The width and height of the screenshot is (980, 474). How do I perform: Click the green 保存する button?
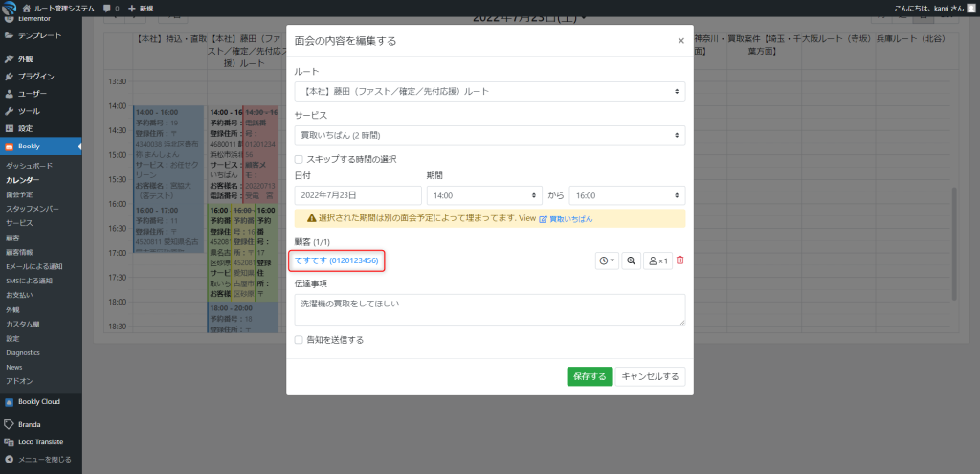[x=589, y=376]
